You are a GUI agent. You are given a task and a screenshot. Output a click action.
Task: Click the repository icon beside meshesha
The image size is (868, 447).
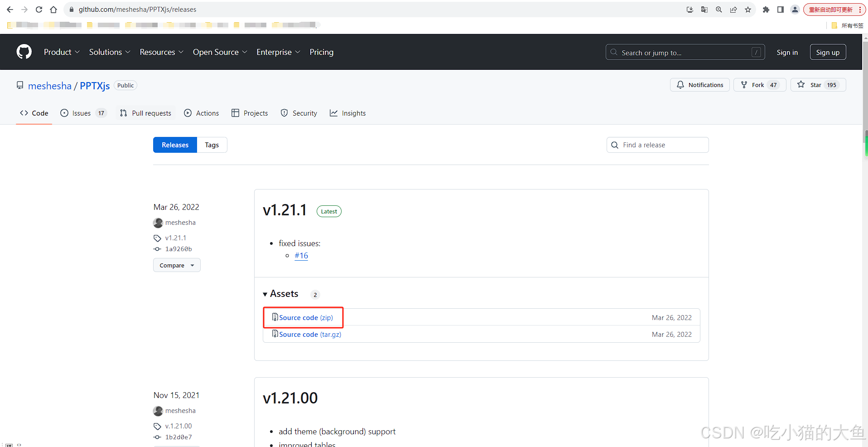click(20, 85)
